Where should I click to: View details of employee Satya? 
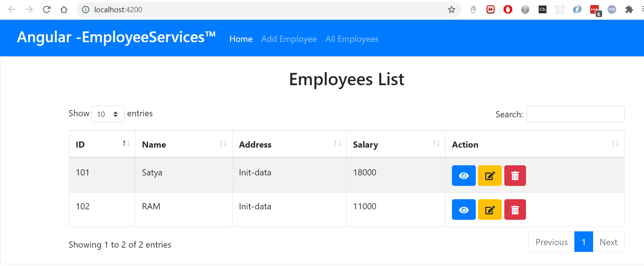click(464, 176)
